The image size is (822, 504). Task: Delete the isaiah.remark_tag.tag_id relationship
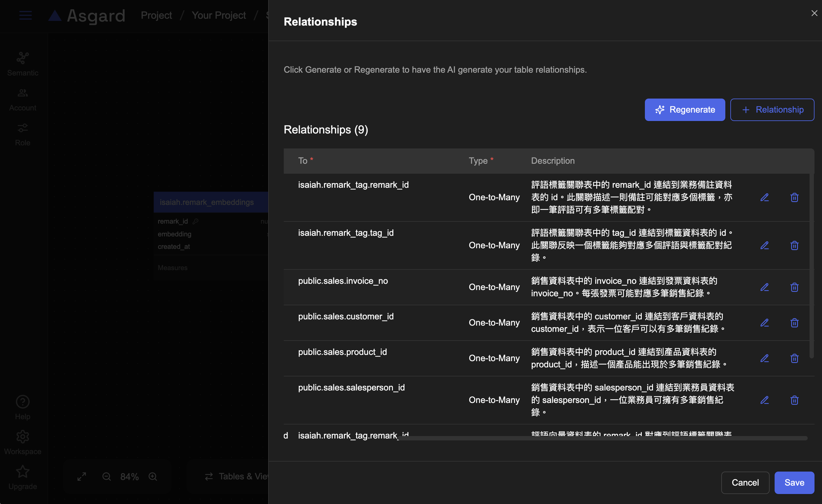click(x=794, y=245)
